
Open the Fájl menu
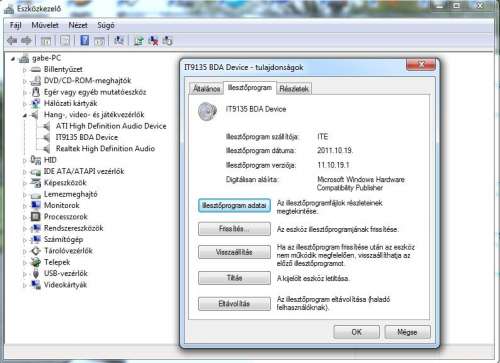15,25
